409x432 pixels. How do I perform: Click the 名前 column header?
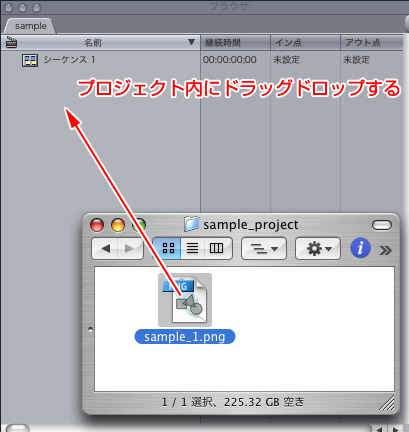[x=100, y=43]
